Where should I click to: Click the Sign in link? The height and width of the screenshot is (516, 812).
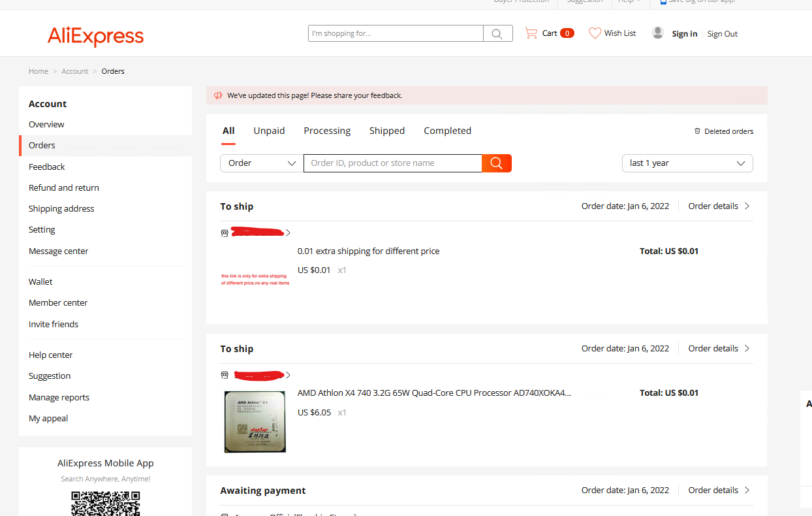(x=685, y=34)
